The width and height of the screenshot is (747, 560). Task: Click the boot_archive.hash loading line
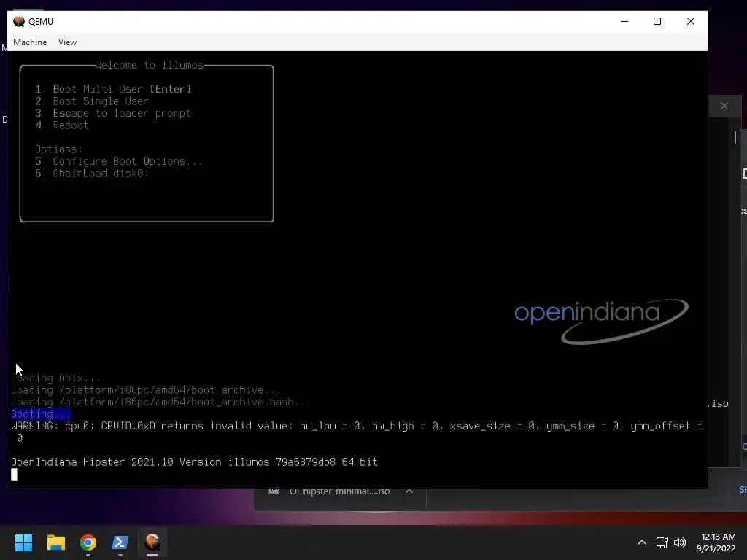point(160,402)
